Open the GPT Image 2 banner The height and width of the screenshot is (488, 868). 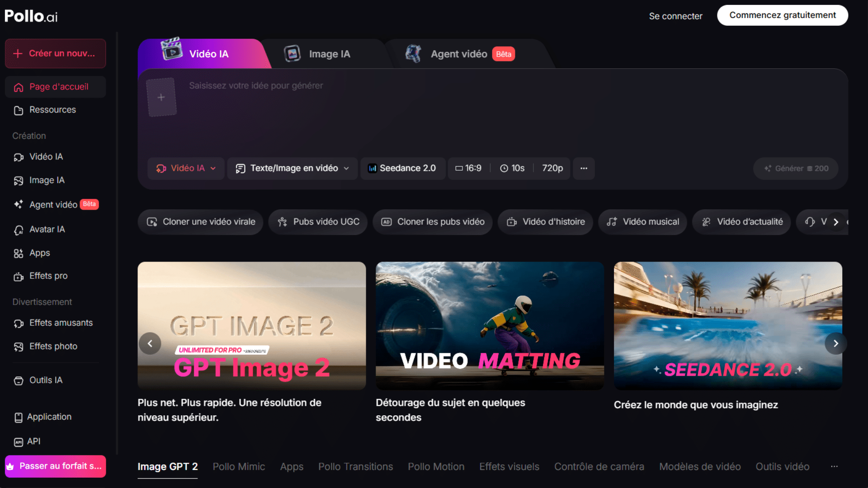[x=252, y=326]
